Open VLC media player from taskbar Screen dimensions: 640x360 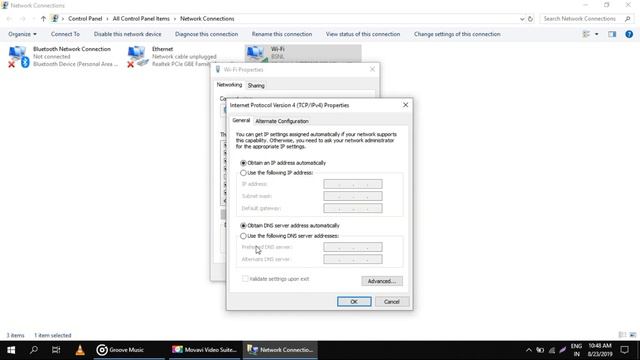pyautogui.click(x=80, y=350)
